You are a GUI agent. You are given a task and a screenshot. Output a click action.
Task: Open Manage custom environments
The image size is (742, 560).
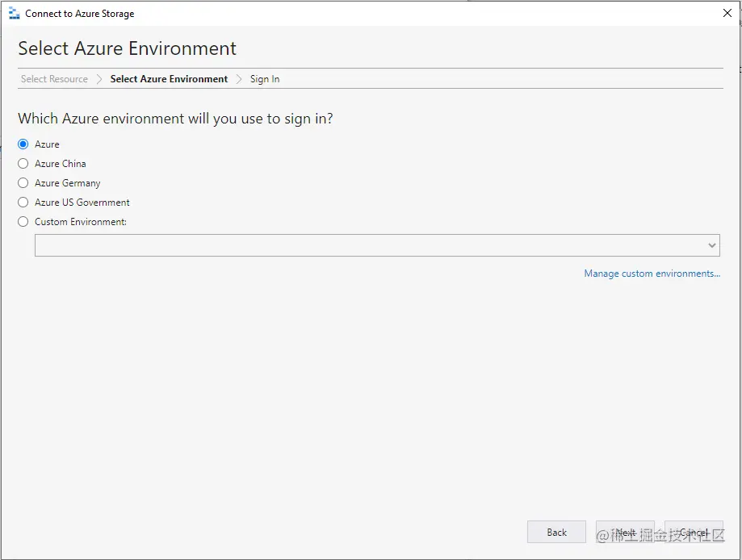(x=652, y=273)
